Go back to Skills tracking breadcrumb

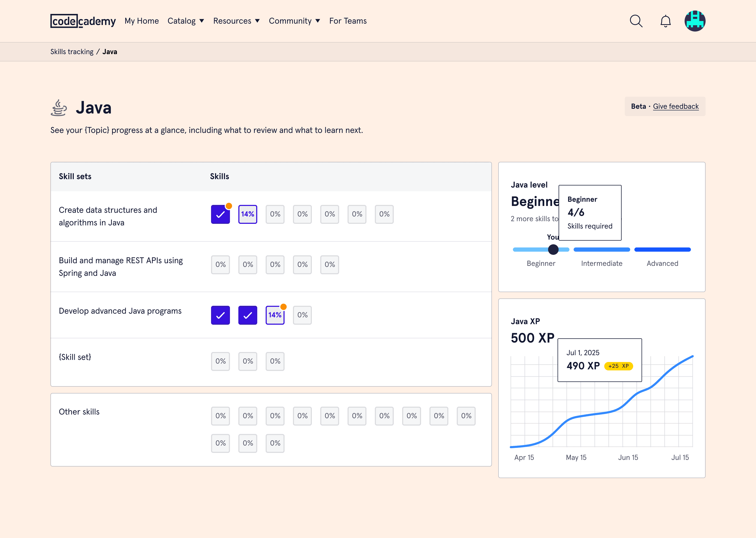[72, 52]
